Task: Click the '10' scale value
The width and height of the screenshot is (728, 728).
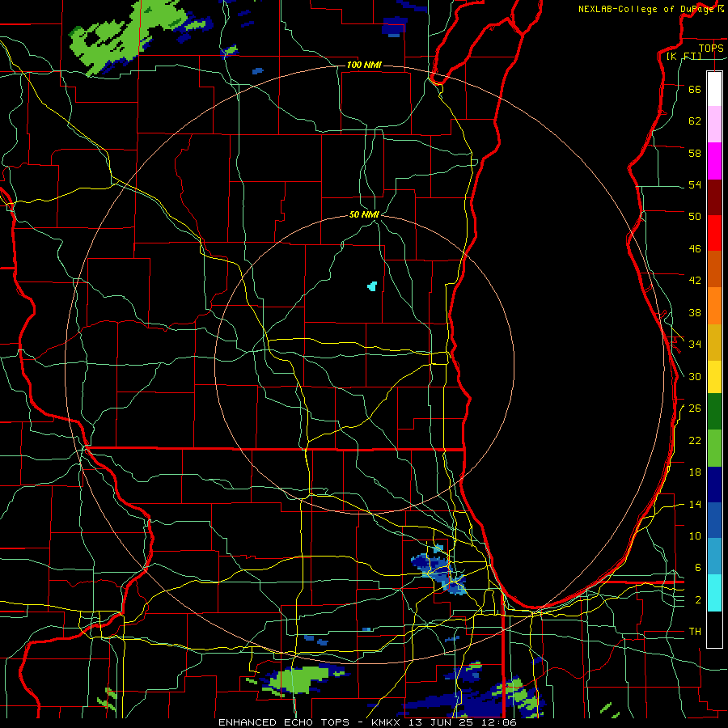Action: 695,535
